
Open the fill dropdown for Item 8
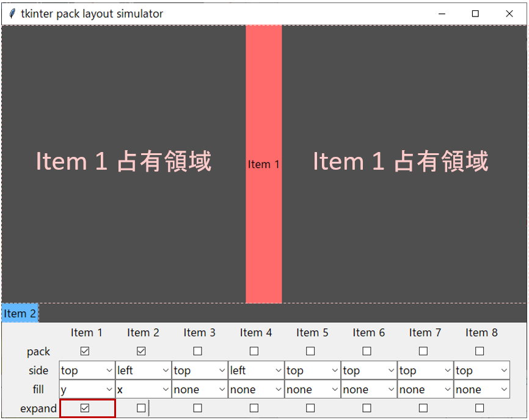pos(481,389)
